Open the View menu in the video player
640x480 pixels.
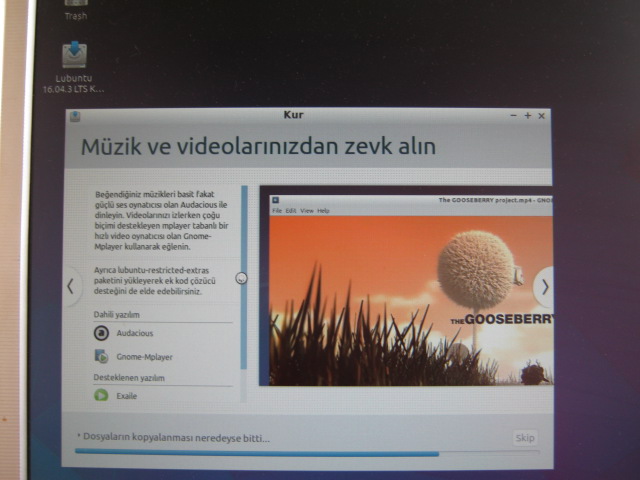pos(307,211)
